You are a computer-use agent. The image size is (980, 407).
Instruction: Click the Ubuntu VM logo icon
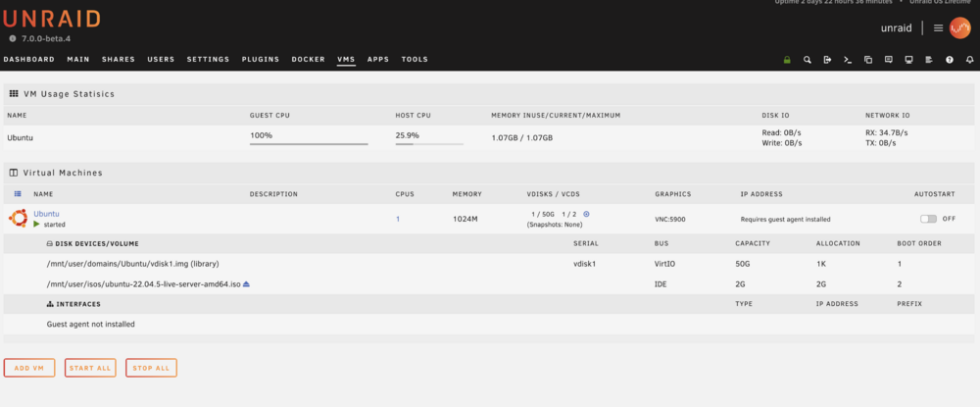click(17, 218)
